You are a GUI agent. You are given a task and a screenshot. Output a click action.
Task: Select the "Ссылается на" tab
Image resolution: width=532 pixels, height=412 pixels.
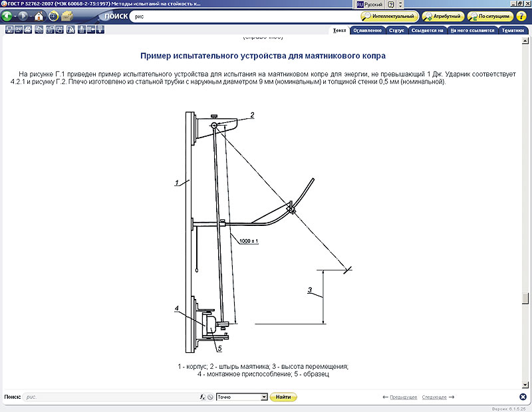pyautogui.click(x=427, y=30)
